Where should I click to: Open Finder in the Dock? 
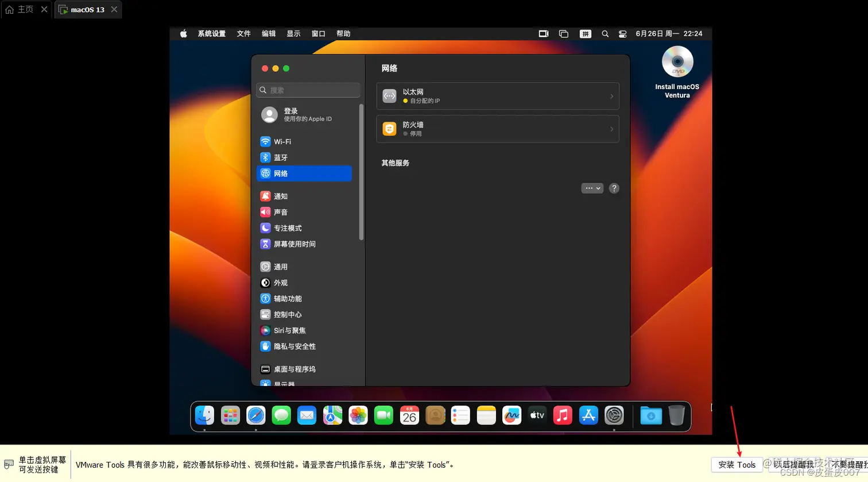(204, 415)
